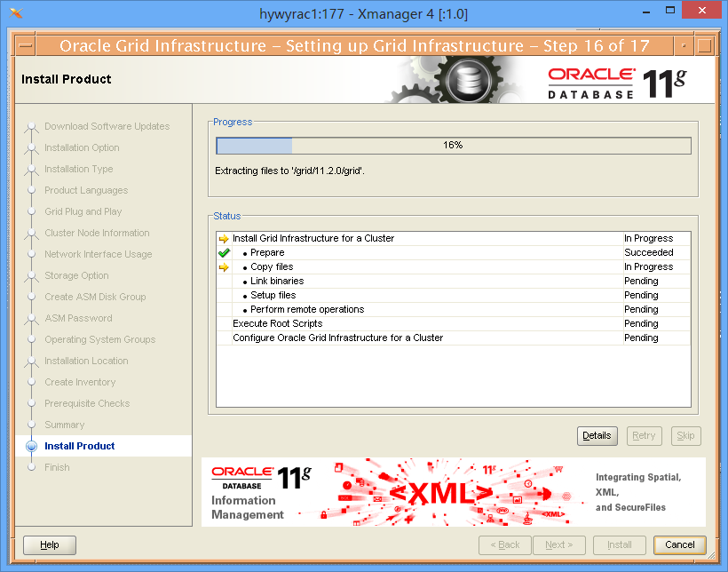Minimize the Xmanager window
The image size is (728, 572).
coord(645,12)
